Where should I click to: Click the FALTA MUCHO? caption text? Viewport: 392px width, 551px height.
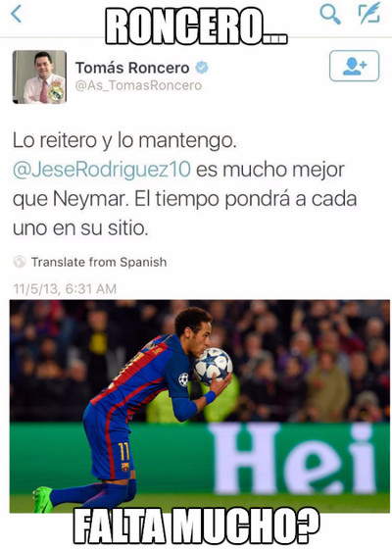pos(196,526)
